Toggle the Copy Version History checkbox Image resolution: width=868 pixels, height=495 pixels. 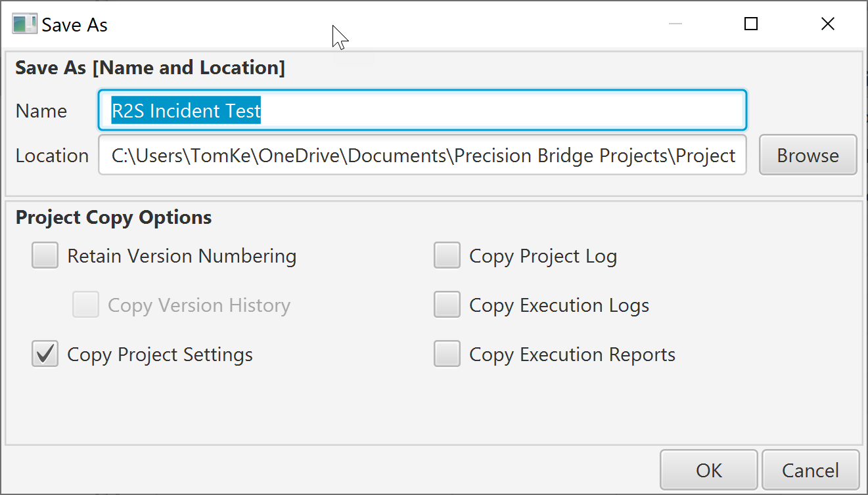pyautogui.click(x=85, y=305)
